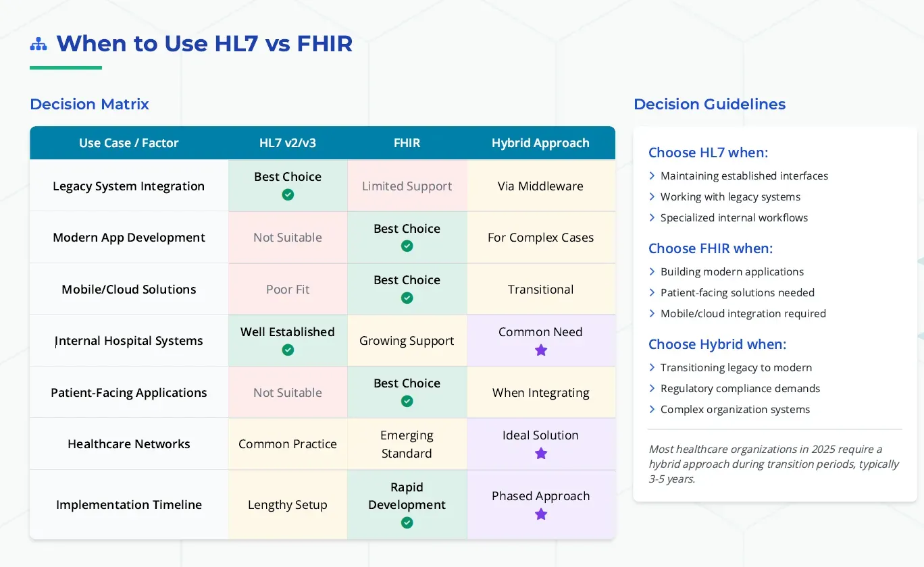Click the sitemap icon beside the title
The height and width of the screenshot is (567, 924).
click(38, 43)
